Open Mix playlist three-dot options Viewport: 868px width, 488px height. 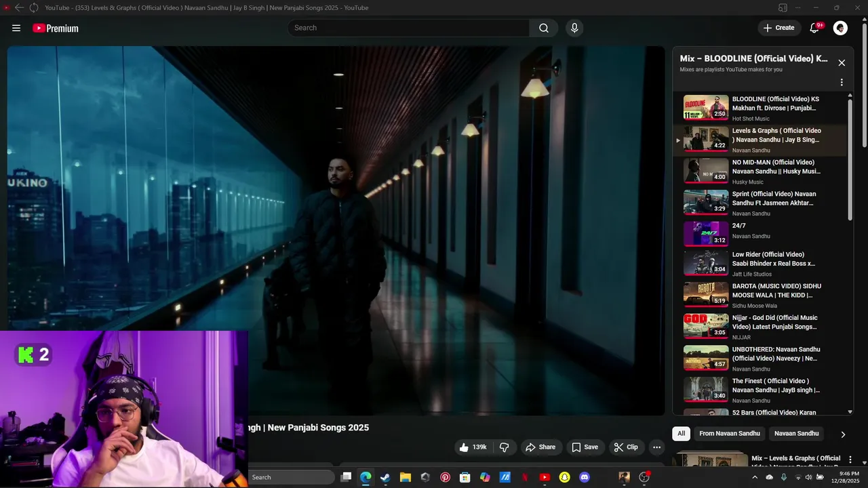(x=842, y=82)
